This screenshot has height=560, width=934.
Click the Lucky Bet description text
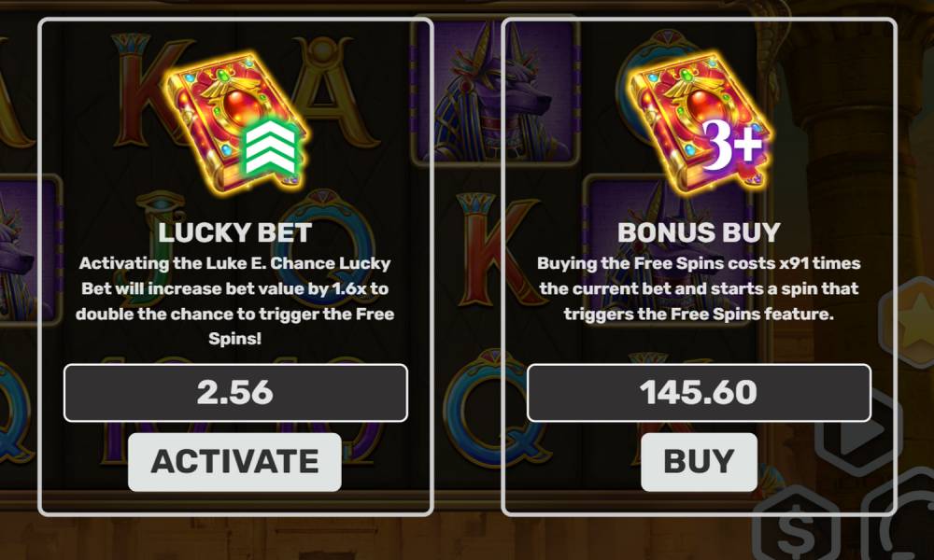[234, 301]
